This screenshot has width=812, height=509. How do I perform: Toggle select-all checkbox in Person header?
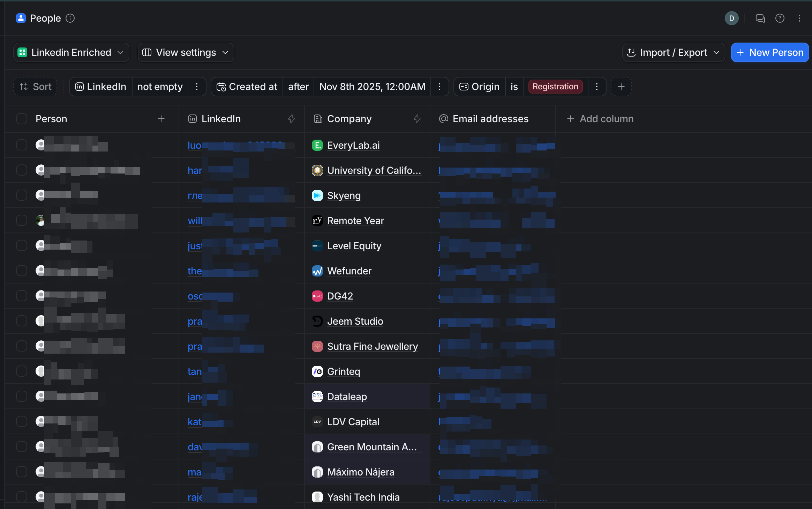22,119
